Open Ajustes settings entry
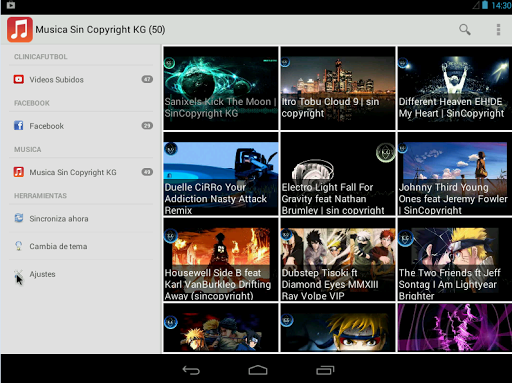The width and height of the screenshot is (512, 383). (x=81, y=274)
